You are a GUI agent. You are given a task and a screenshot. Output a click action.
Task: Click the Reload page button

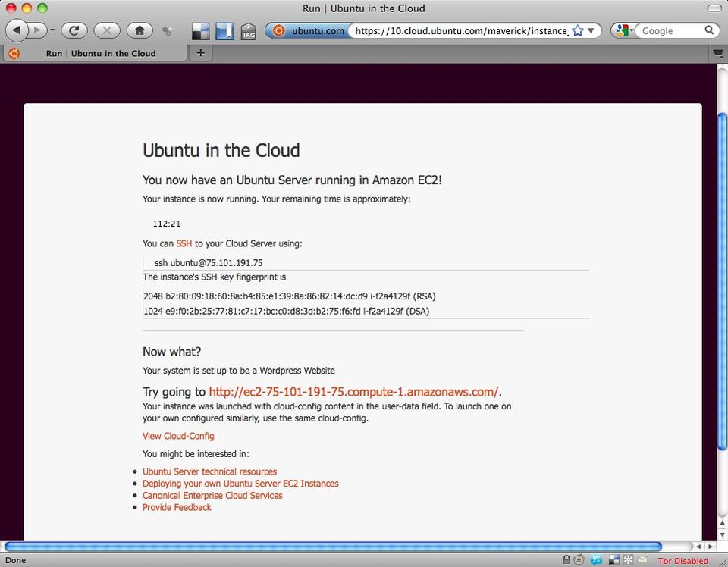pos(74,30)
